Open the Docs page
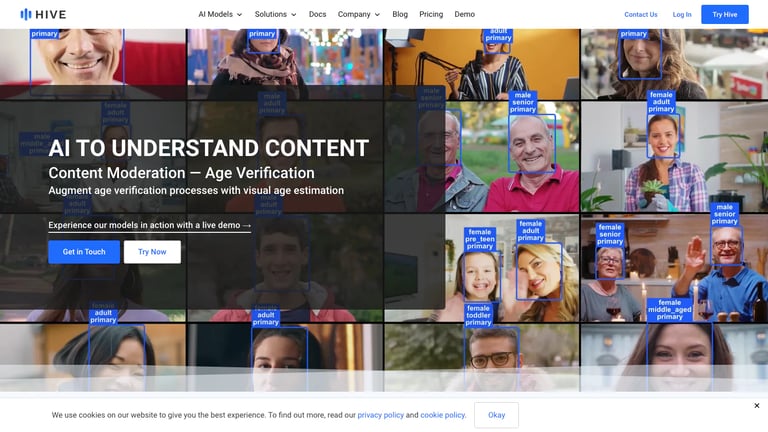The width and height of the screenshot is (768, 432). [317, 14]
